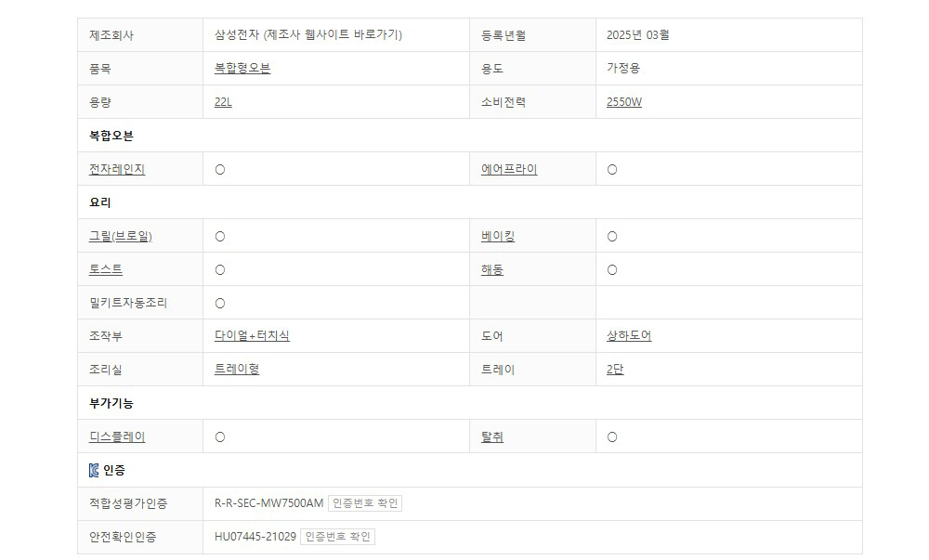Open the 디스플레이 feature definition
This screenshot has width=929, height=560.
pyautogui.click(x=117, y=436)
